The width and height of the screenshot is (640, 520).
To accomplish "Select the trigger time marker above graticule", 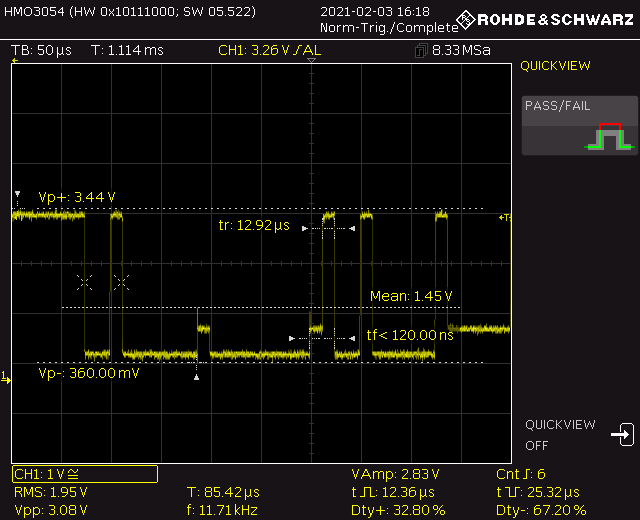I will (311, 60).
